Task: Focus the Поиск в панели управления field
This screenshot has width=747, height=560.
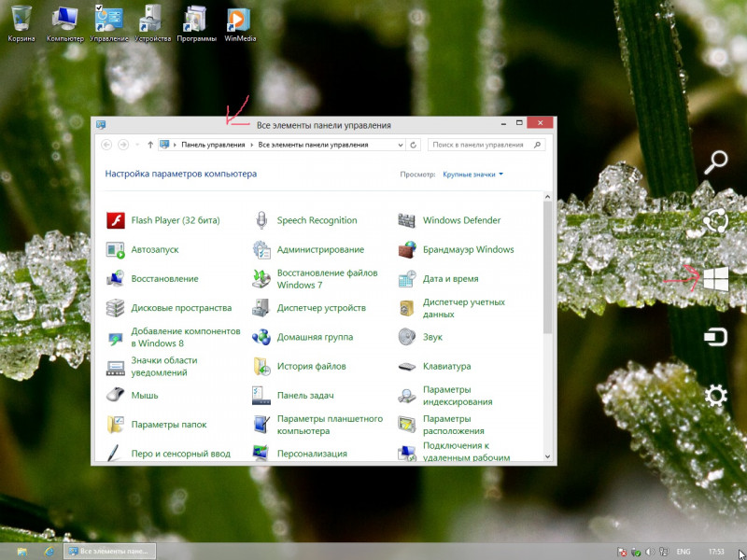Action: (486, 145)
